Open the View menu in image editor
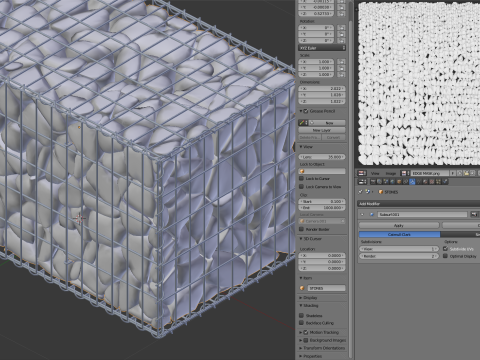 point(375,173)
